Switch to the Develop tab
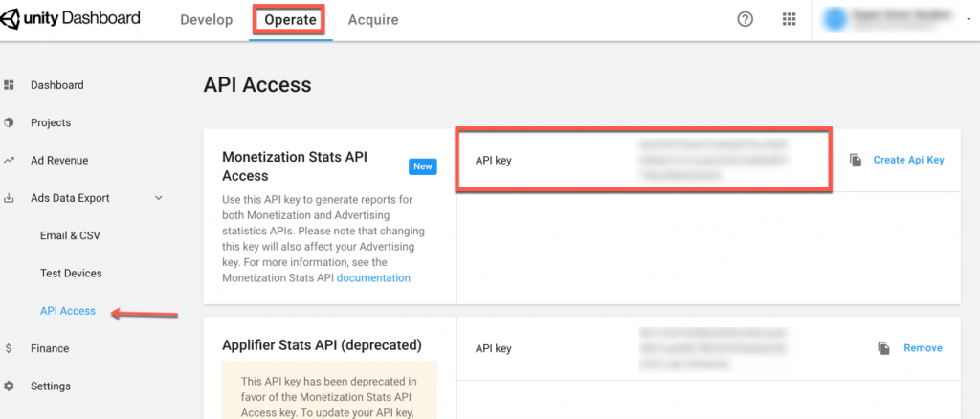 click(207, 20)
